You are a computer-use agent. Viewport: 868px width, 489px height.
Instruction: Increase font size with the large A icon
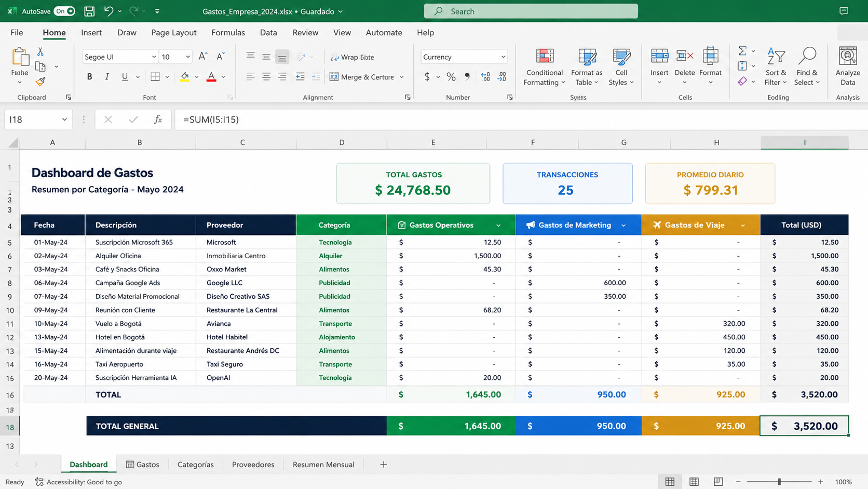(203, 57)
